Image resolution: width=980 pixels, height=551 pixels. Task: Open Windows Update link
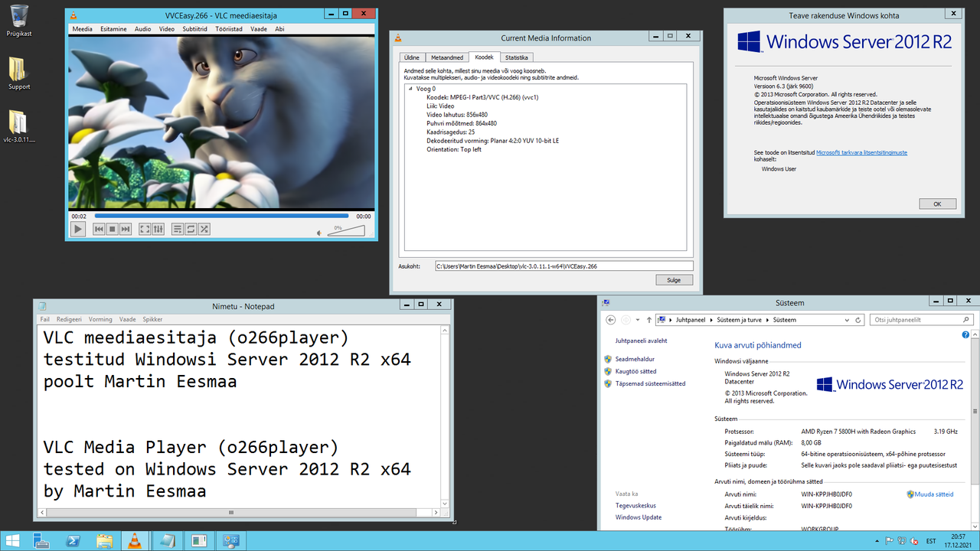click(x=639, y=517)
